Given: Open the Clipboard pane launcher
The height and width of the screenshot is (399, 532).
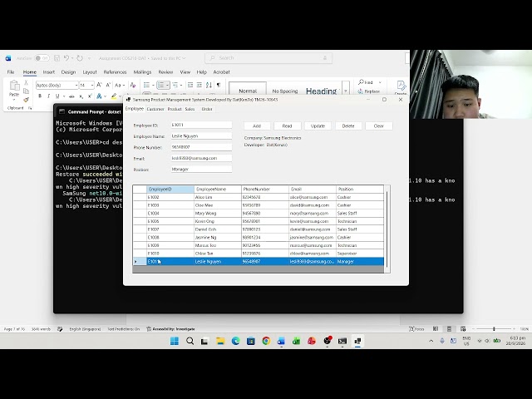Looking at the screenshot, I should [x=30, y=108].
